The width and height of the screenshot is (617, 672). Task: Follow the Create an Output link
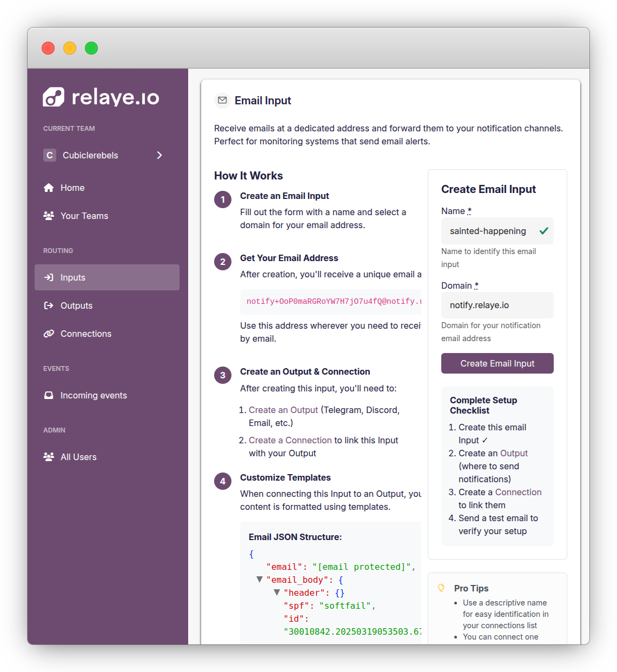pyautogui.click(x=283, y=410)
